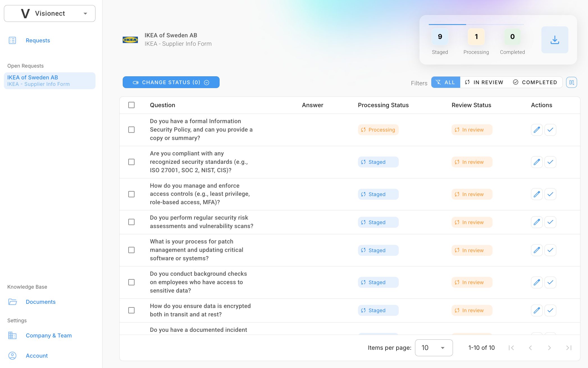Click the Answer column header
The image size is (588, 368).
click(313, 105)
